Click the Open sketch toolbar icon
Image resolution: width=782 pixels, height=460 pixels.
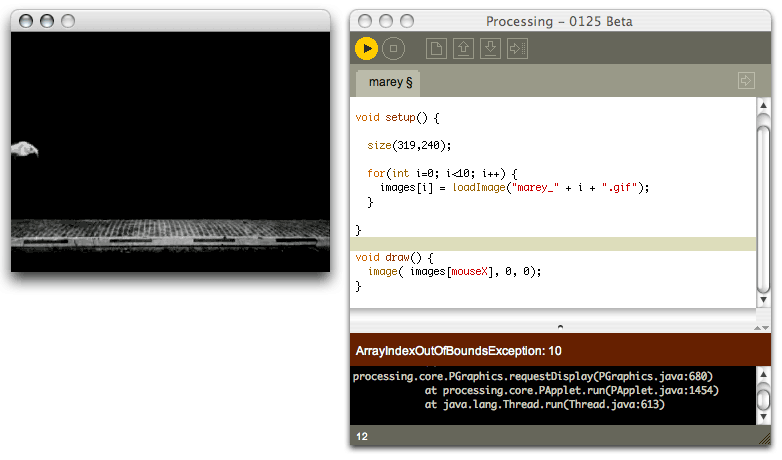click(x=463, y=48)
